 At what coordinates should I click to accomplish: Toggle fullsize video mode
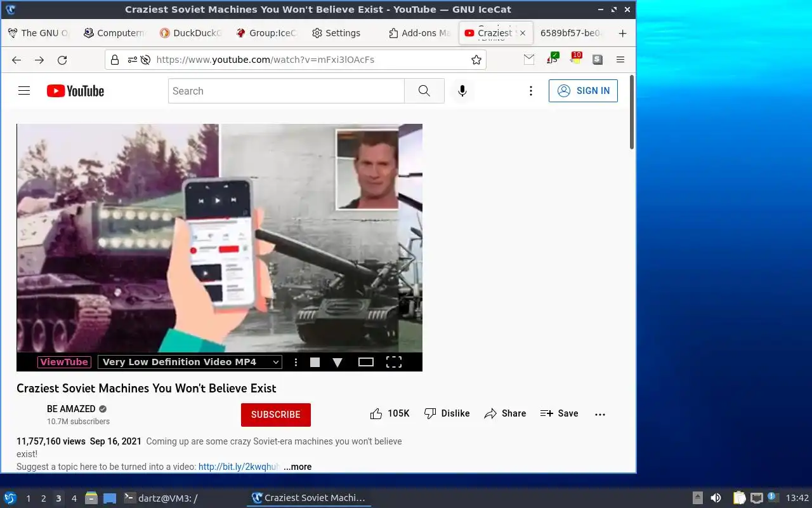394,362
